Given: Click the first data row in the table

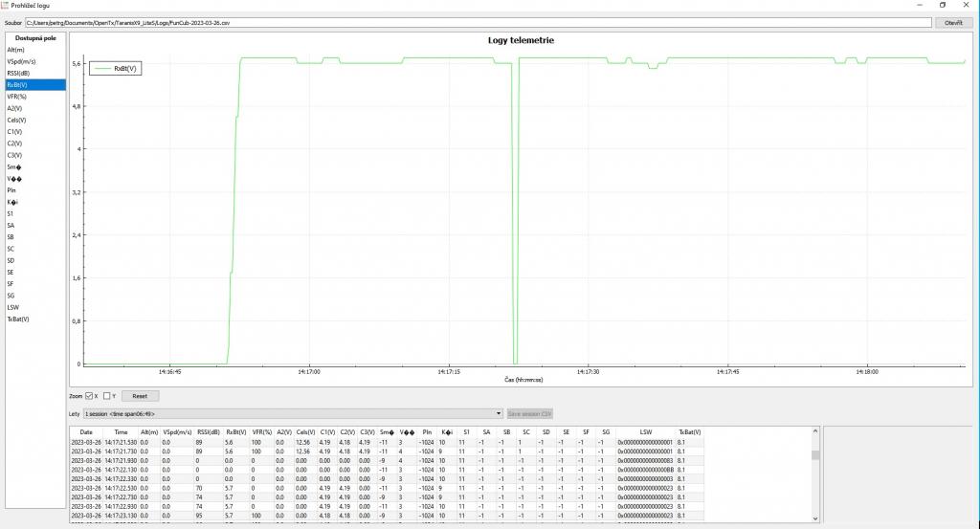Looking at the screenshot, I should (x=383, y=443).
